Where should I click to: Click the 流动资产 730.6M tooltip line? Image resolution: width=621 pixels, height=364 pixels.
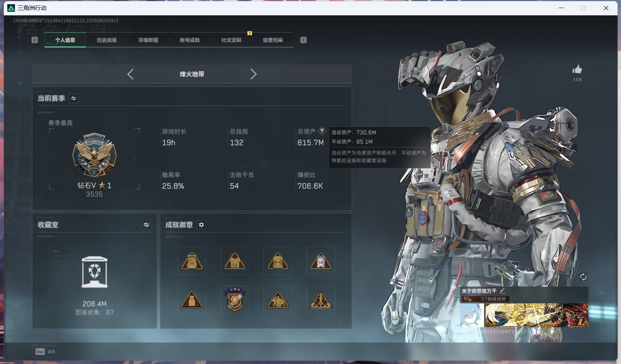coord(354,132)
